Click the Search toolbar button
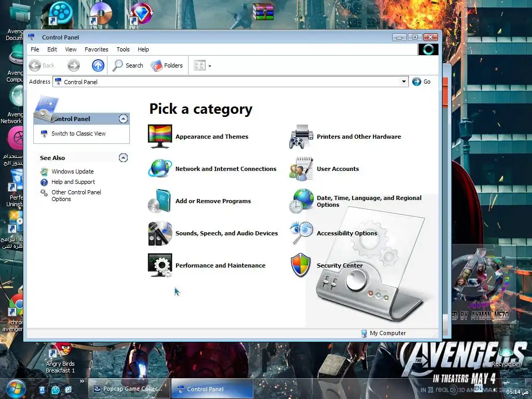532x399 pixels. [128, 65]
